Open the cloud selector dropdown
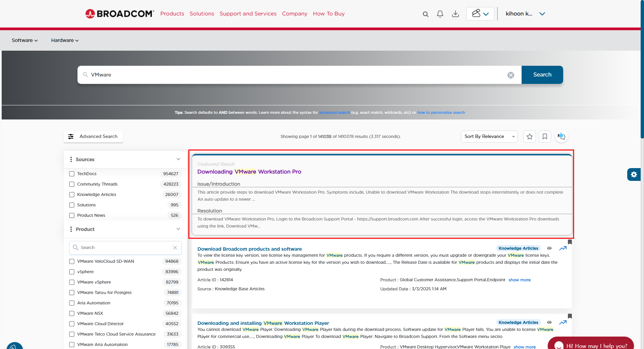Viewport: 644px width, 349px height. 480,14
